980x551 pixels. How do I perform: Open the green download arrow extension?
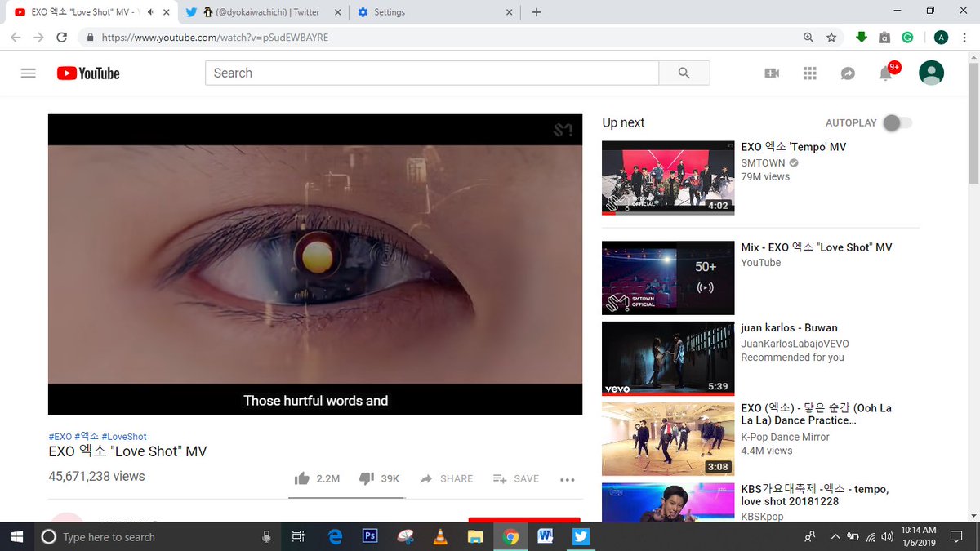(x=861, y=38)
